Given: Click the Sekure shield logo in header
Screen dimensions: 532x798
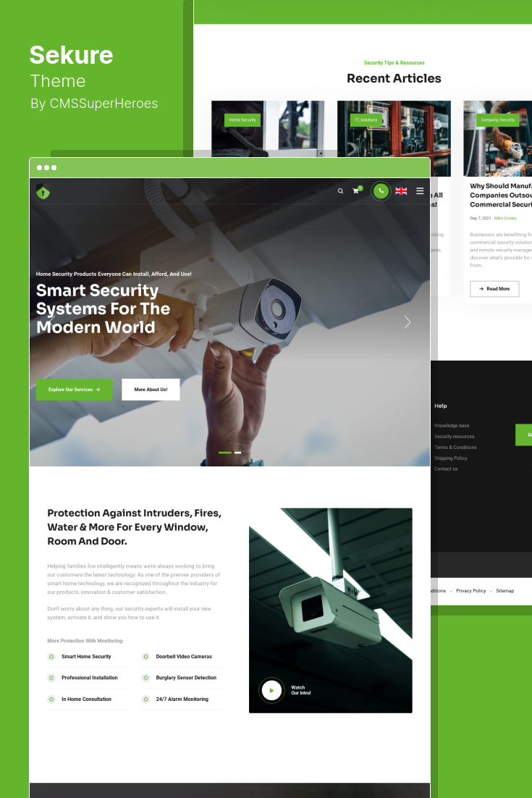Looking at the screenshot, I should [43, 192].
